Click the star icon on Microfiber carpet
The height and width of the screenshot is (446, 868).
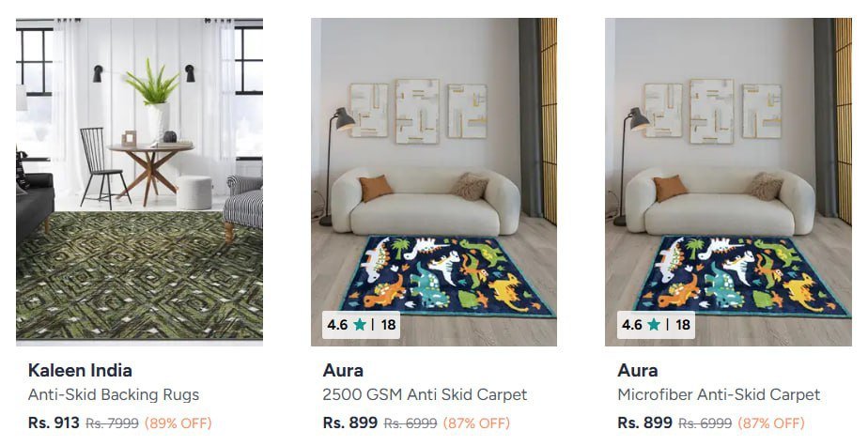(655, 325)
